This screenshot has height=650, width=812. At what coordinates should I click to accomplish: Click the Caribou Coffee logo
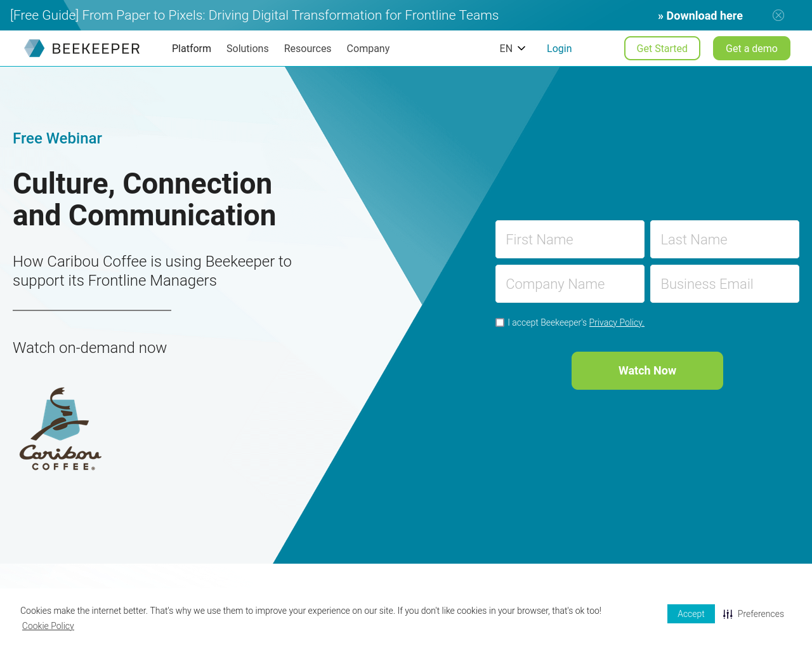pos(60,429)
